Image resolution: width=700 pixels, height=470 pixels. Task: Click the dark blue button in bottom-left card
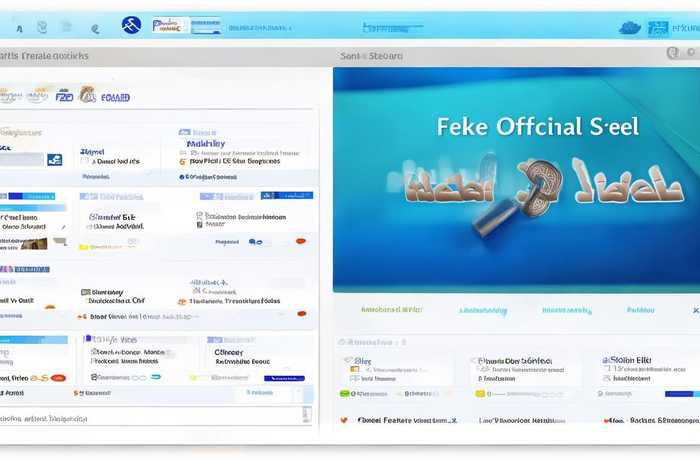283,378
